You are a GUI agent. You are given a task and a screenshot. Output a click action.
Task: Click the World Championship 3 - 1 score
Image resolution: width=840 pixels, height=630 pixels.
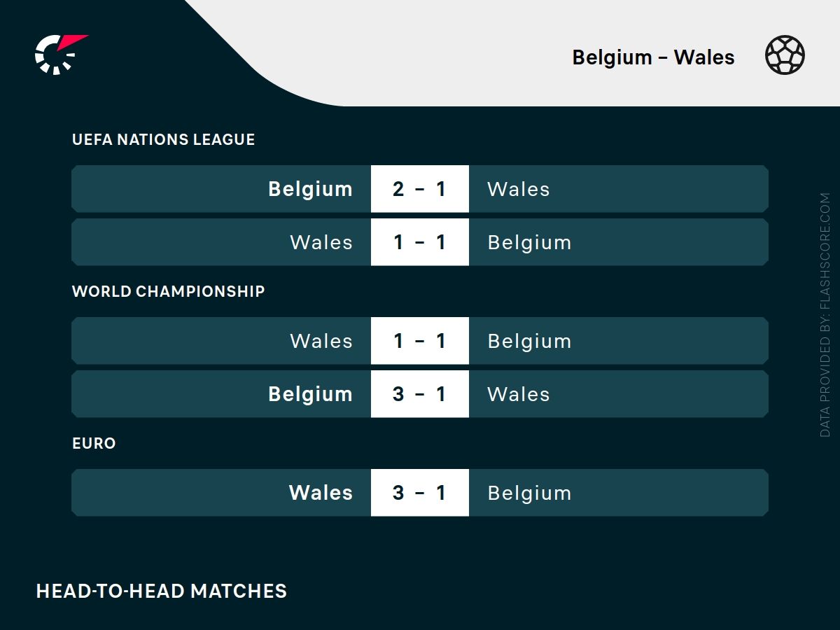(x=419, y=394)
